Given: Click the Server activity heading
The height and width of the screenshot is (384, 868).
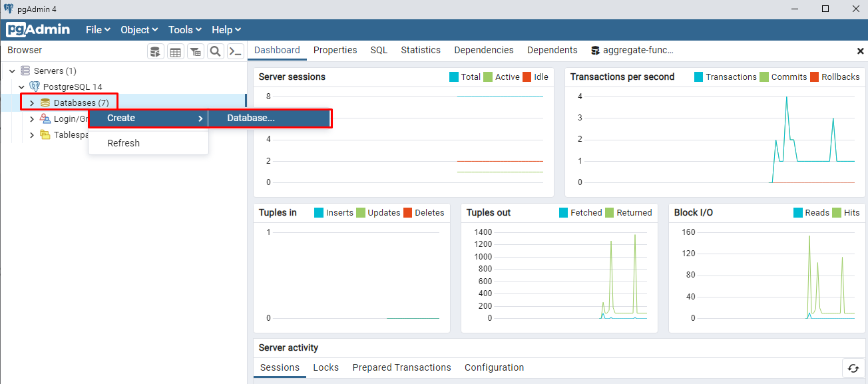Looking at the screenshot, I should (x=288, y=348).
